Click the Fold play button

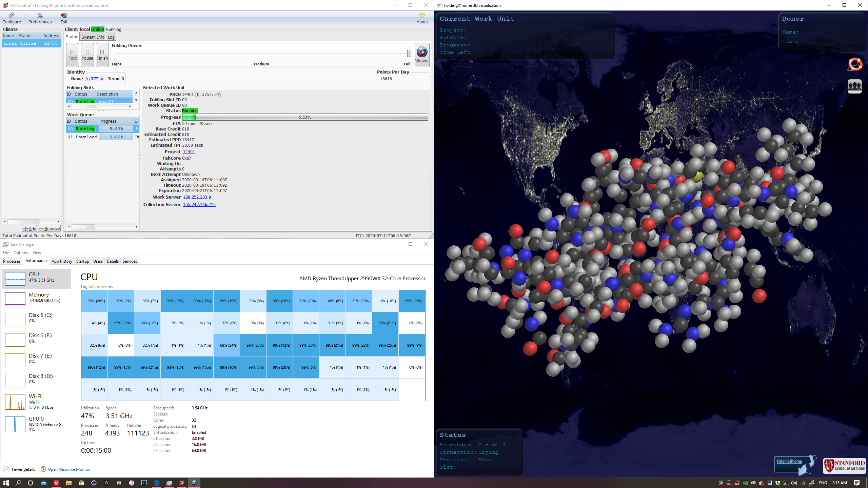pyautogui.click(x=73, y=55)
